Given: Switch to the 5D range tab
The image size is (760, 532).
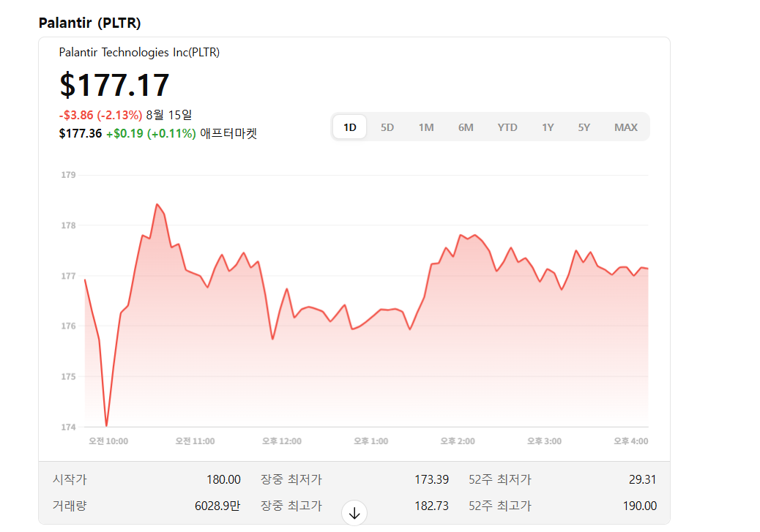Looking at the screenshot, I should (x=387, y=127).
